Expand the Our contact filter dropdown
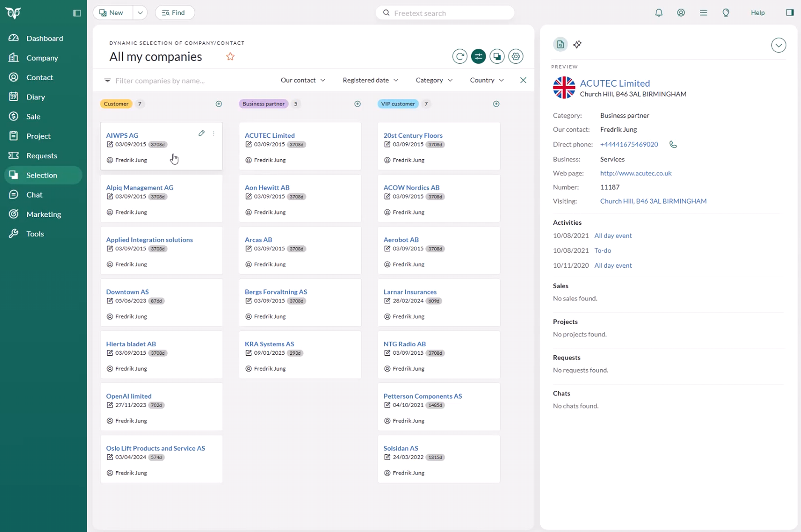 tap(303, 80)
